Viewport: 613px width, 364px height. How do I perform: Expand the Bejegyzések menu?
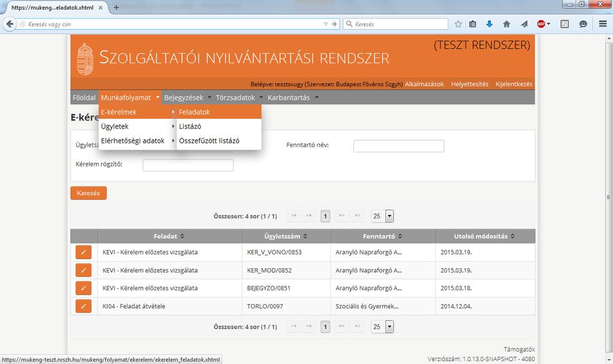(x=187, y=98)
